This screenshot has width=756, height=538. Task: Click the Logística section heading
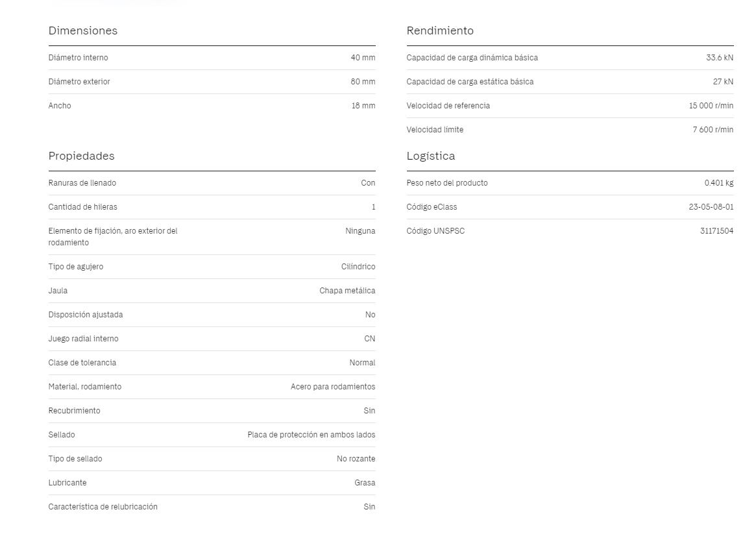430,156
